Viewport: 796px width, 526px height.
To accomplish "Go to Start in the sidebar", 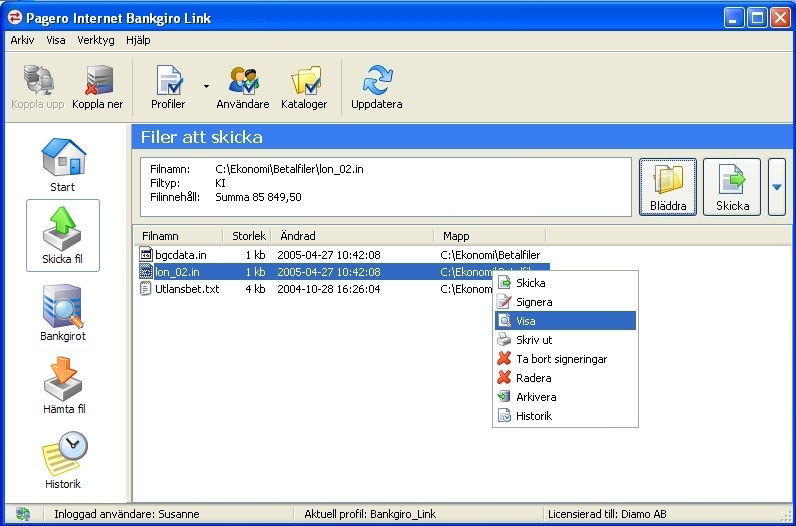I will tap(63, 165).
